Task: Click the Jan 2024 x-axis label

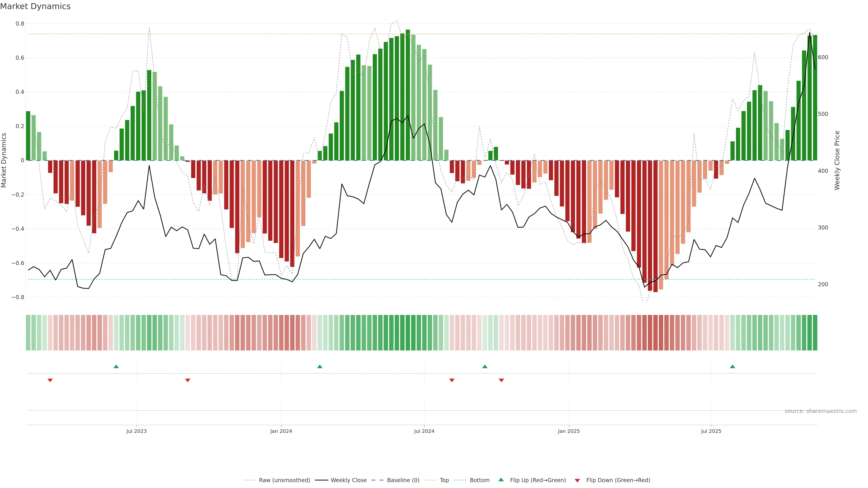Action: coord(281,431)
